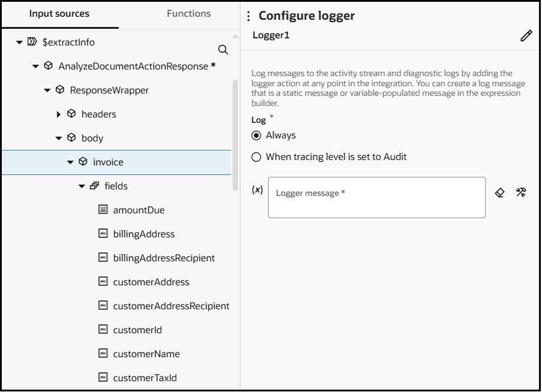Viewport: 542px width, 392px height.
Task: Select the customerAddressRecipient field label
Action: pos(171,306)
